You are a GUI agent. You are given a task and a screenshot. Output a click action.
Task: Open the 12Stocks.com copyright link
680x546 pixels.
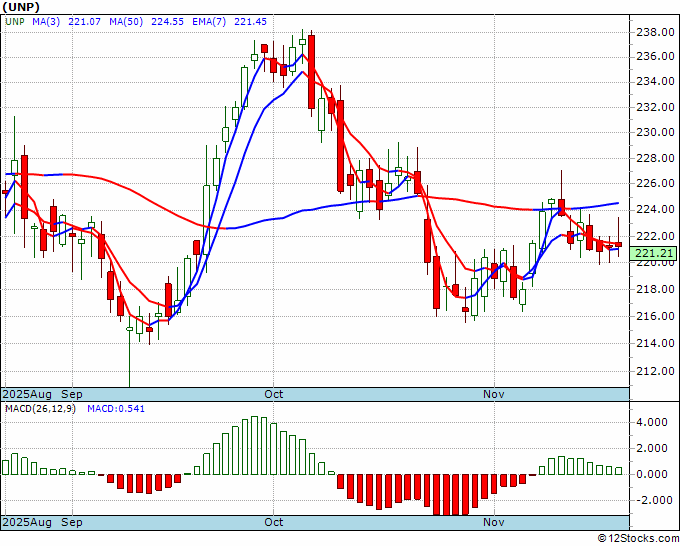tap(638, 539)
